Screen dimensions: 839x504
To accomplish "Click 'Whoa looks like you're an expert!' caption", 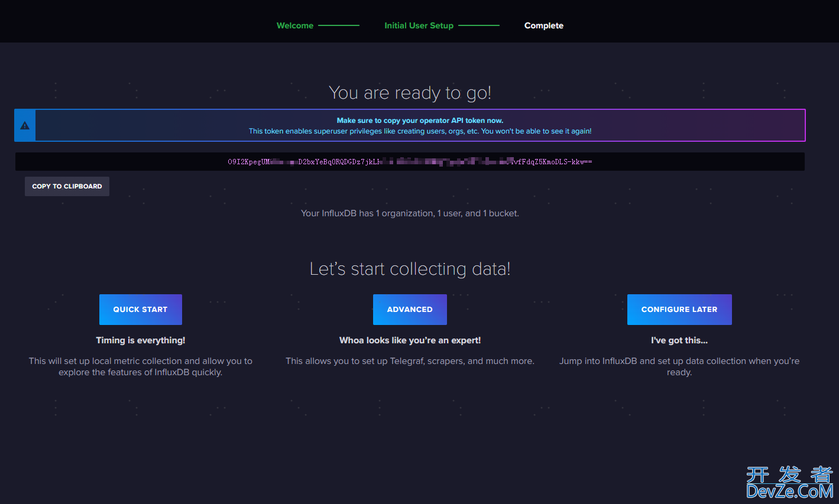I will click(x=410, y=340).
